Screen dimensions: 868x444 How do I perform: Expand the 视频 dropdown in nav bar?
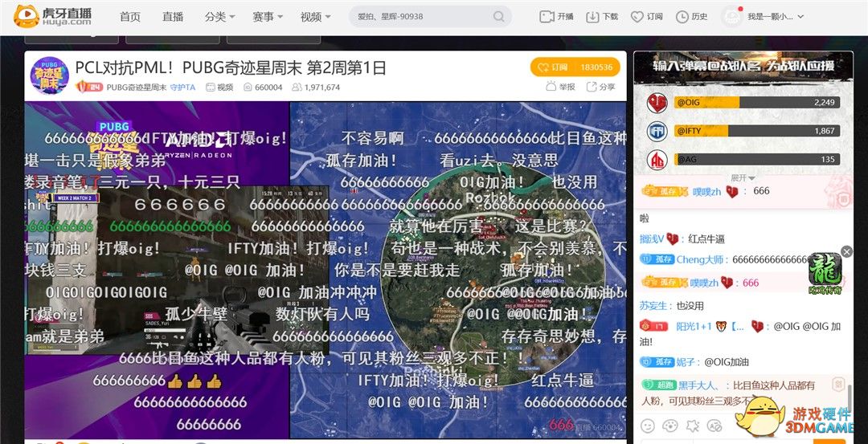(x=316, y=17)
